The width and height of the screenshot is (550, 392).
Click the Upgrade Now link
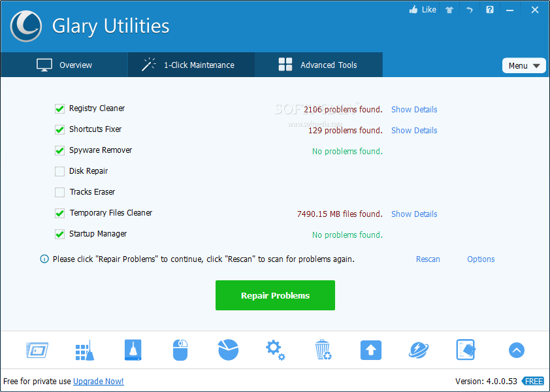(x=98, y=381)
